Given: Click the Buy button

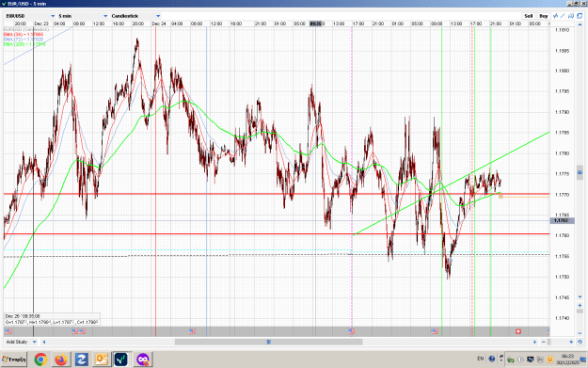Looking at the screenshot, I should click(544, 16).
